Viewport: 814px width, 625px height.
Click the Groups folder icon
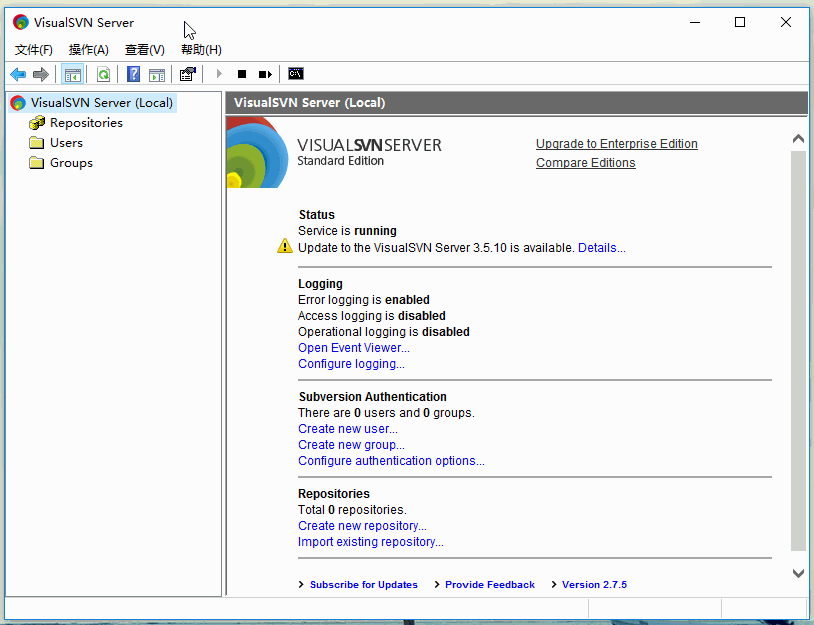click(x=36, y=163)
